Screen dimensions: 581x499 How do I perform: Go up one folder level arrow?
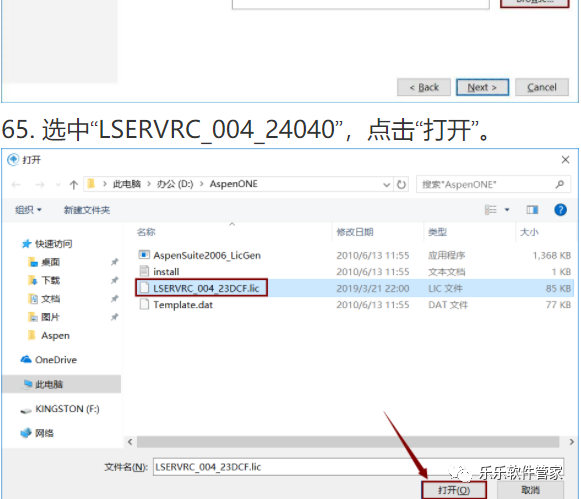coord(73,184)
